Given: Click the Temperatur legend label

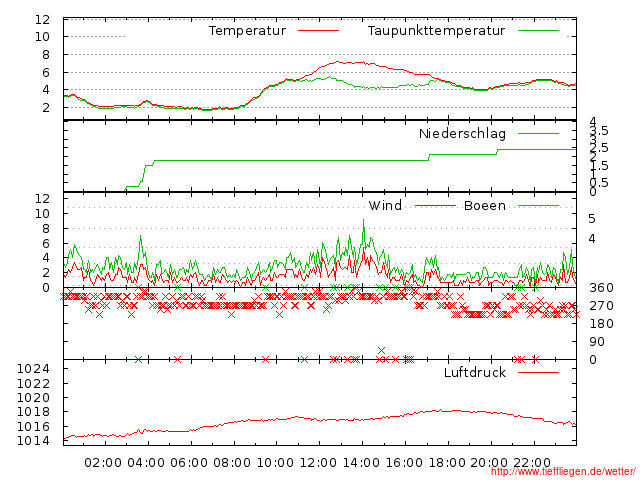Looking at the screenshot, I should click(247, 31).
